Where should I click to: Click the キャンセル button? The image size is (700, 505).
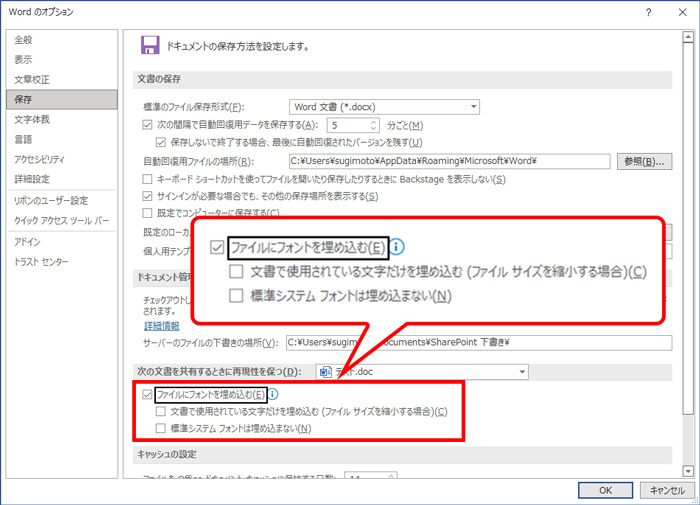click(667, 490)
